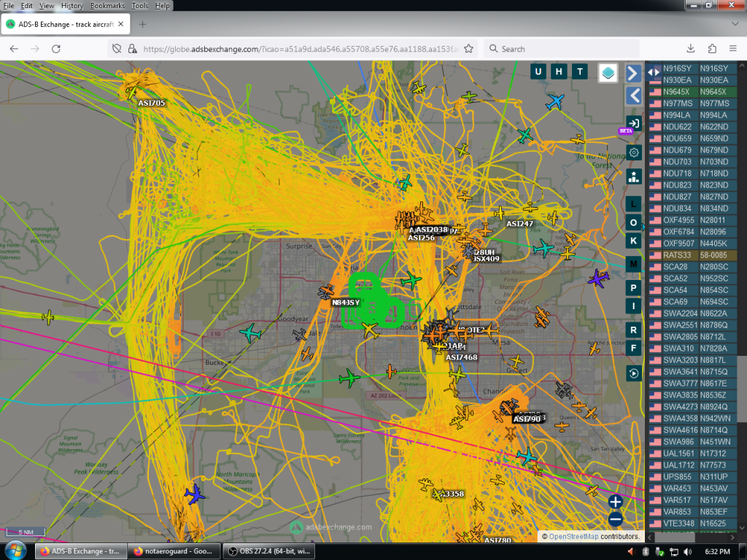This screenshot has width=747, height=560.
Task: Toggle the P map option button
Action: point(634,287)
